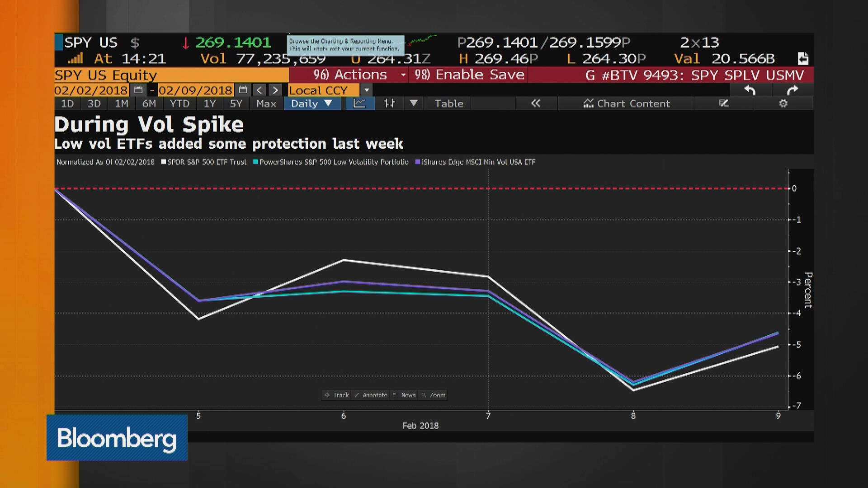Open the calendar for the start date

138,90
